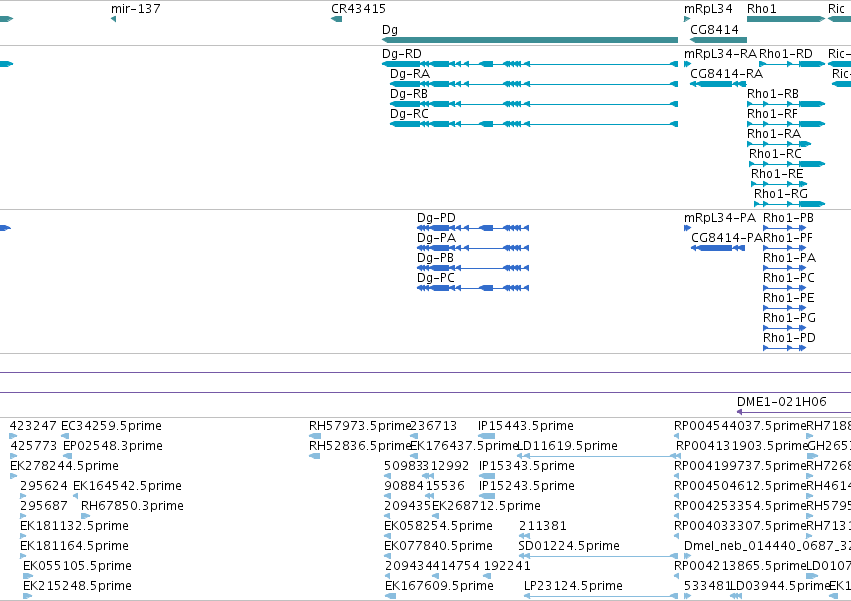
Task: Open the RH52836.5prime EST label
Action: tap(360, 446)
